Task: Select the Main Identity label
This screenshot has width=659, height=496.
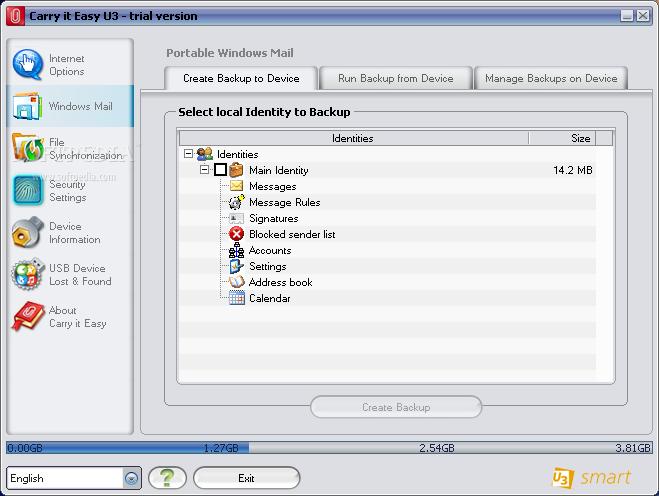Action: 279,170
